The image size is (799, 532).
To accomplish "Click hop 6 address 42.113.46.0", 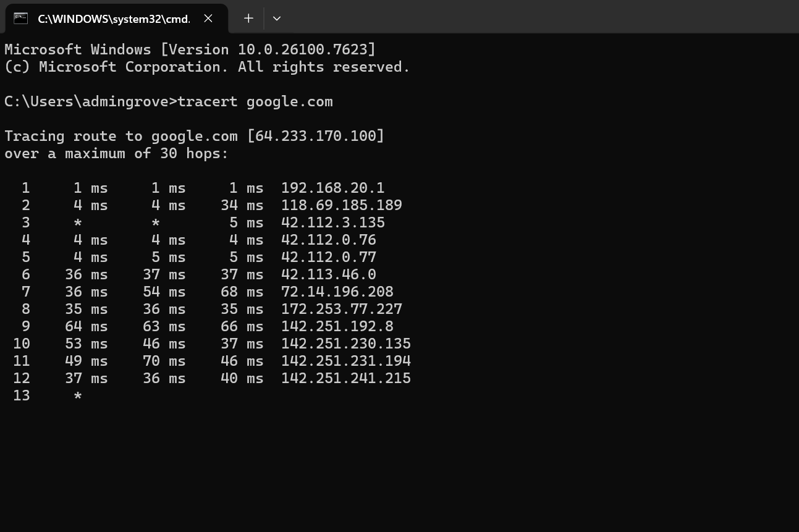I will coord(328,274).
